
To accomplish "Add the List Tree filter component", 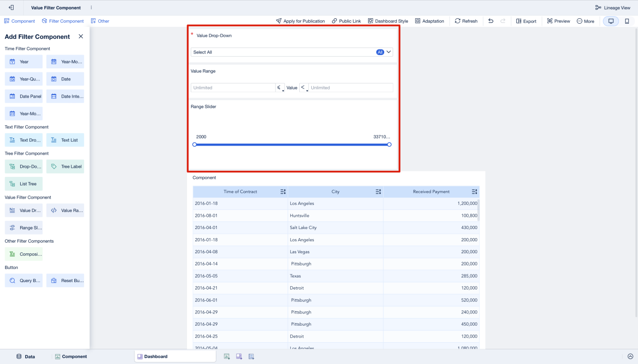I will point(24,184).
